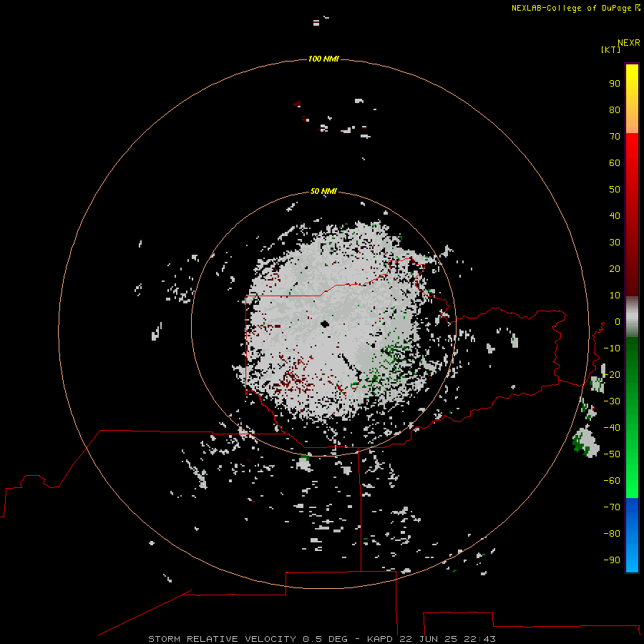644x644 pixels.
Task: Click the -10 value on the velocity scale
Action: coord(612,348)
